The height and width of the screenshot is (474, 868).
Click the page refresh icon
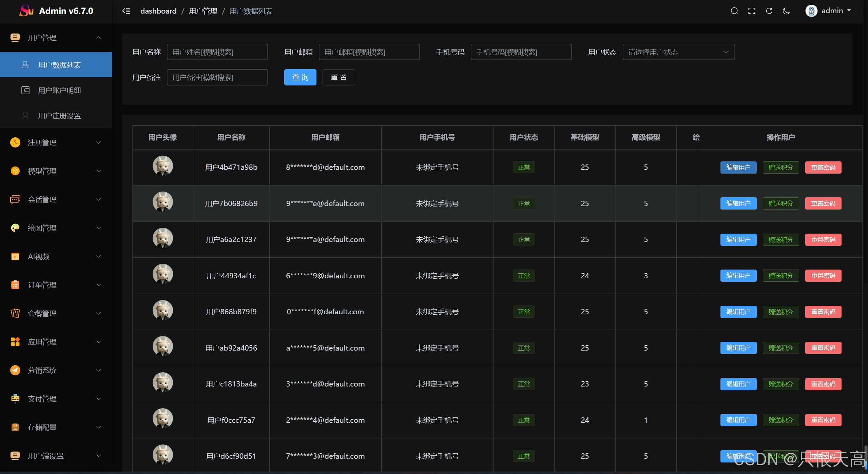click(x=769, y=11)
